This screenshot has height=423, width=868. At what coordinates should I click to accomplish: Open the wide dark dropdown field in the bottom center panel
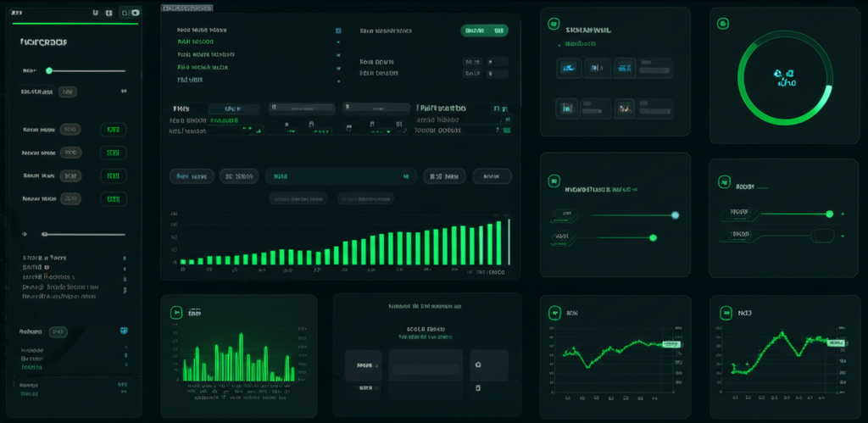(x=426, y=365)
